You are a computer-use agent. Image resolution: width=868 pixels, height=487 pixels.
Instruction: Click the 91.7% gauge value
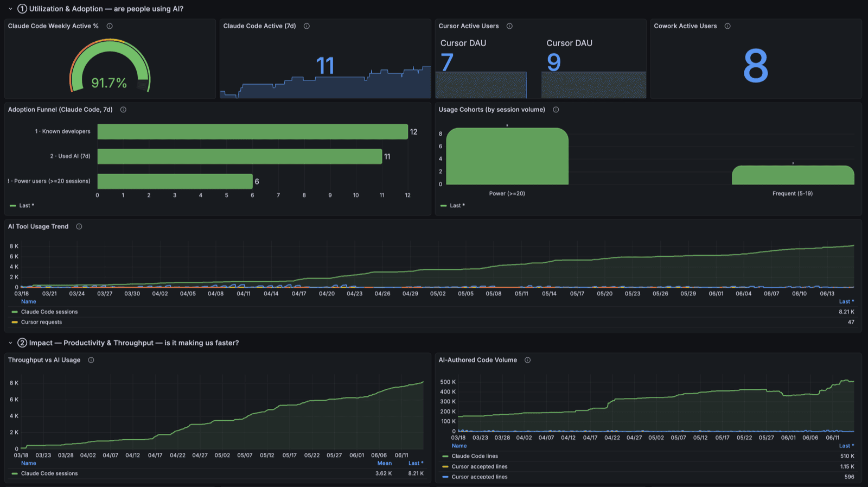click(x=109, y=83)
